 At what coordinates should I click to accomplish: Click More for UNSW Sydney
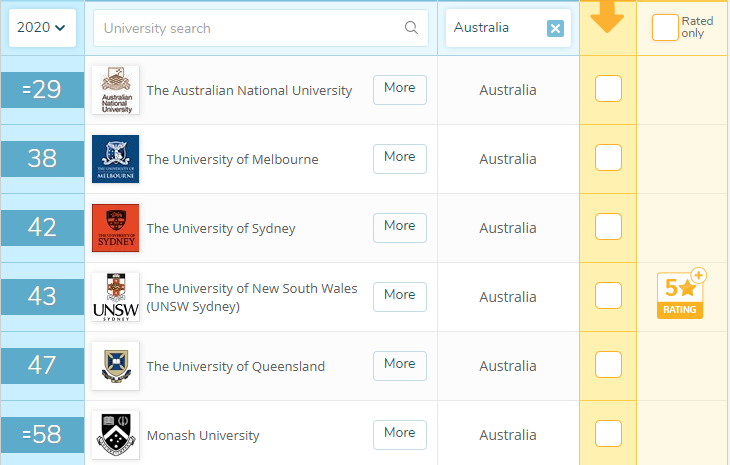pos(399,297)
